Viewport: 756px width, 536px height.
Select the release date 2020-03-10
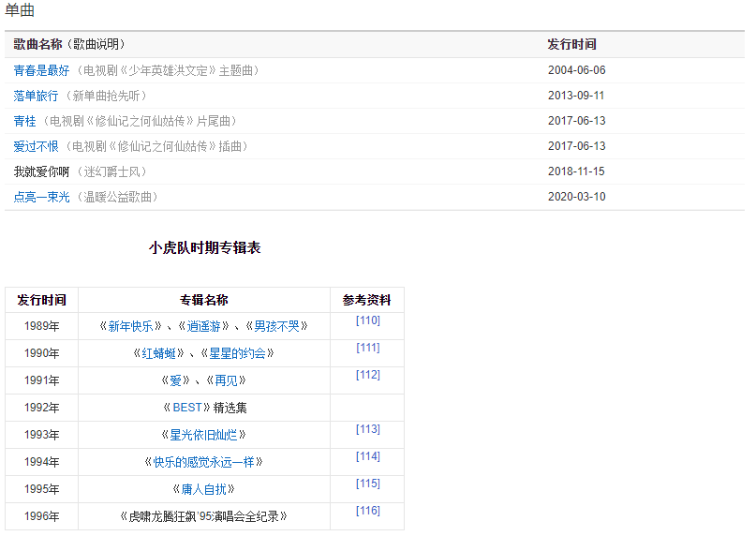pyautogui.click(x=577, y=197)
